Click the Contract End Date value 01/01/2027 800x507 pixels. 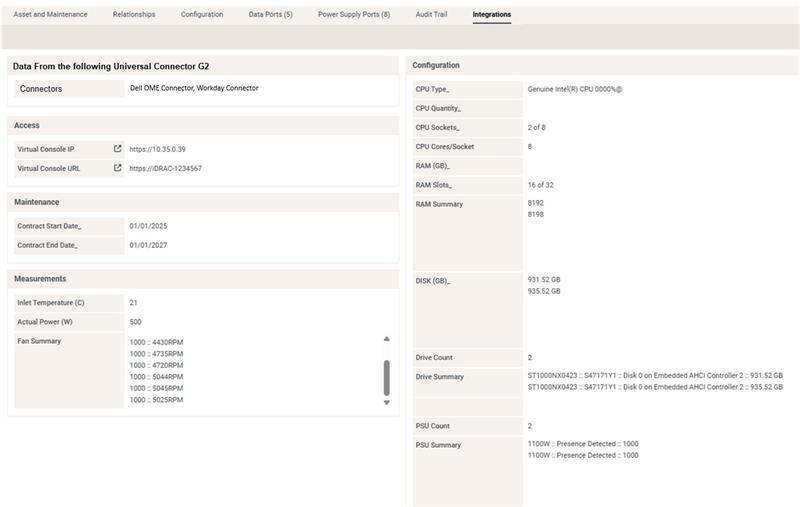point(150,245)
